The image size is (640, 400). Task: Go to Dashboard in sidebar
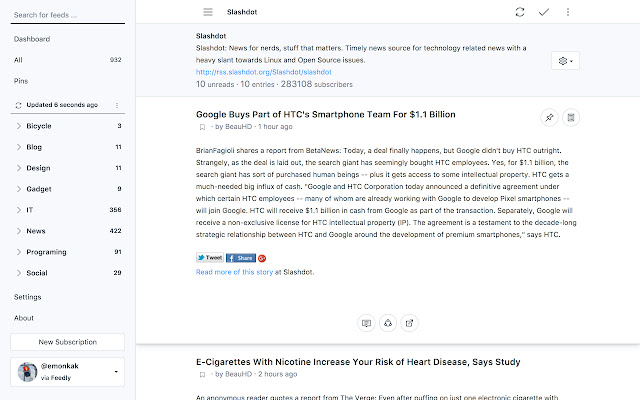(x=32, y=39)
